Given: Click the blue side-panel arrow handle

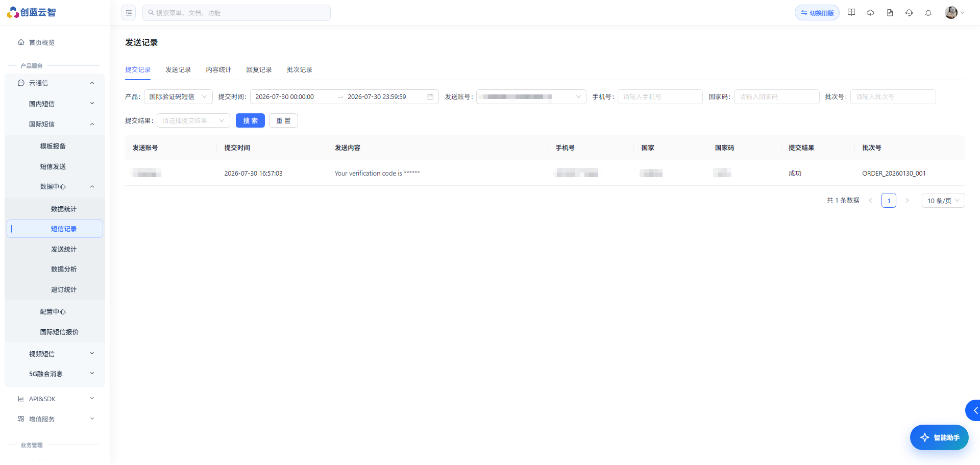Looking at the screenshot, I should (x=973, y=410).
